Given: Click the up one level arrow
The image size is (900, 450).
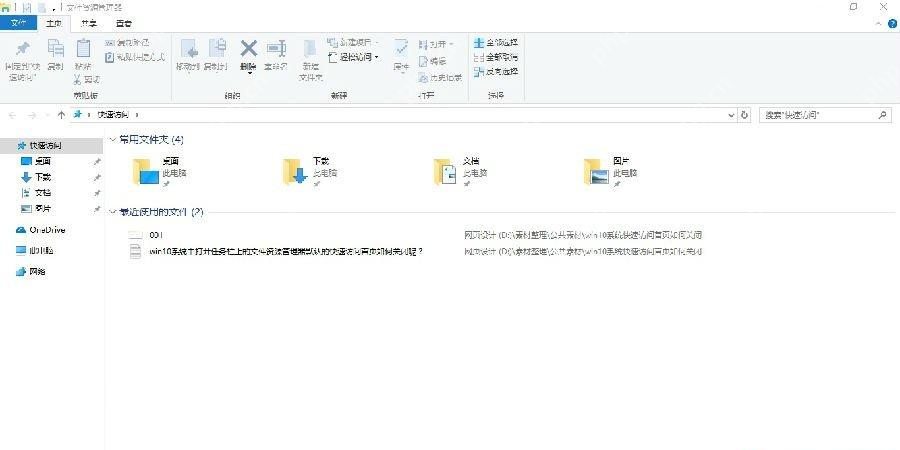Looking at the screenshot, I should click(61, 115).
